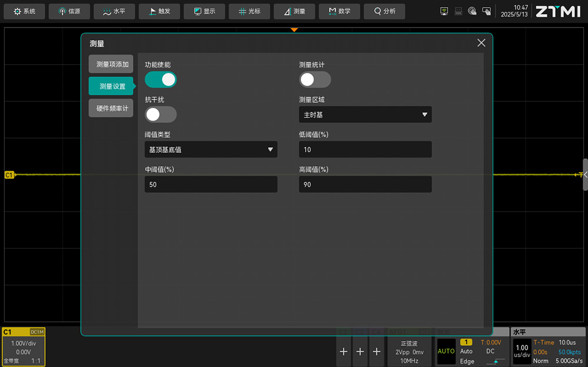
Task: Click the USB device status icon
Action: coord(458,11)
